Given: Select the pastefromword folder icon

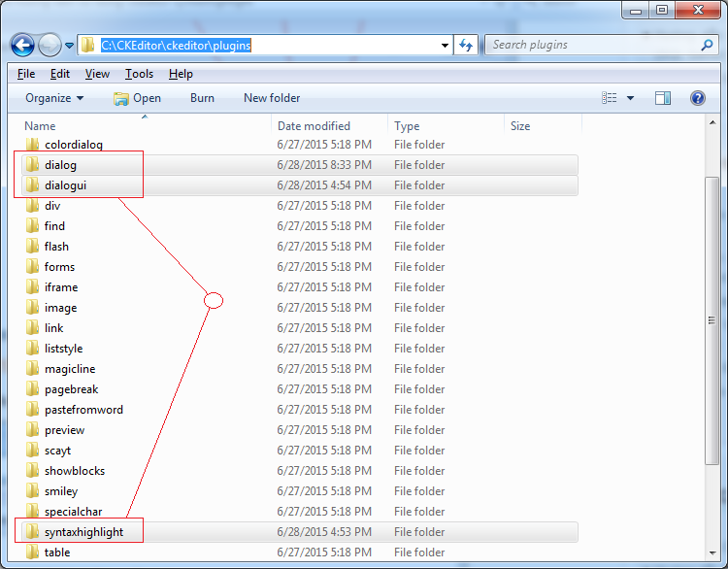Looking at the screenshot, I should click(x=32, y=410).
